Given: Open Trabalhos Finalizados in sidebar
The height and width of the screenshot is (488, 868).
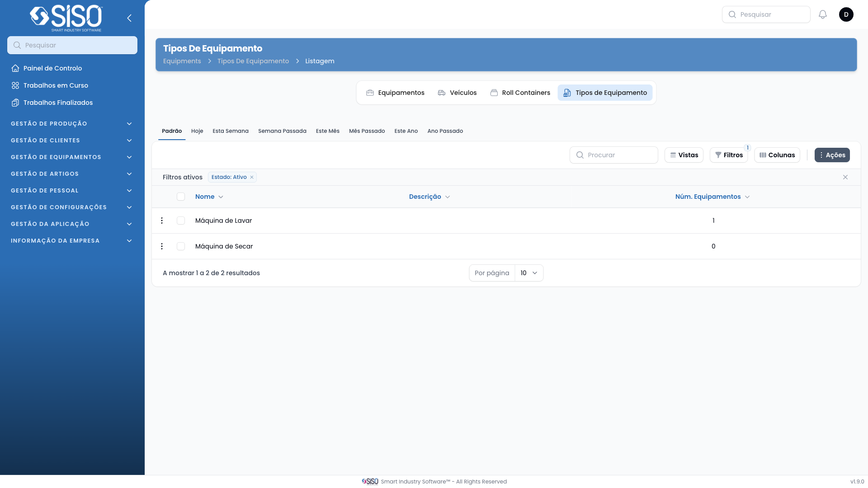Looking at the screenshot, I should pyautogui.click(x=58, y=103).
